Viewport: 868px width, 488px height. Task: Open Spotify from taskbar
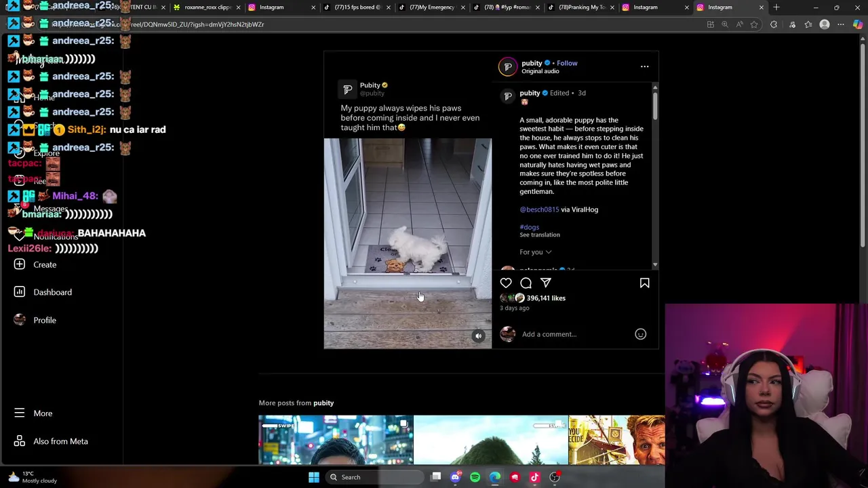tap(475, 477)
